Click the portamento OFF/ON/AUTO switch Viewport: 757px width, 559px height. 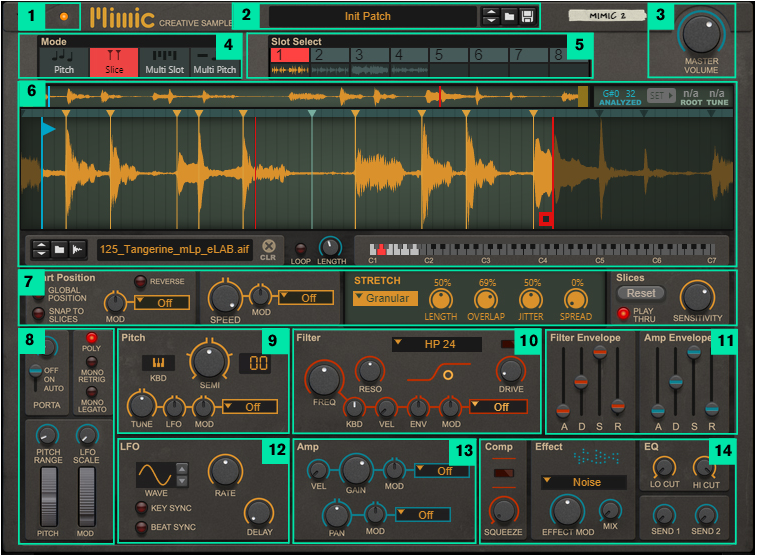35,377
